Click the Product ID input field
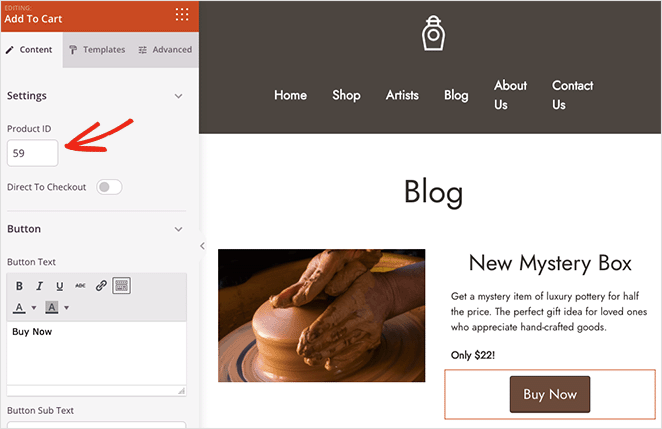This screenshot has height=429, width=662. (33, 153)
